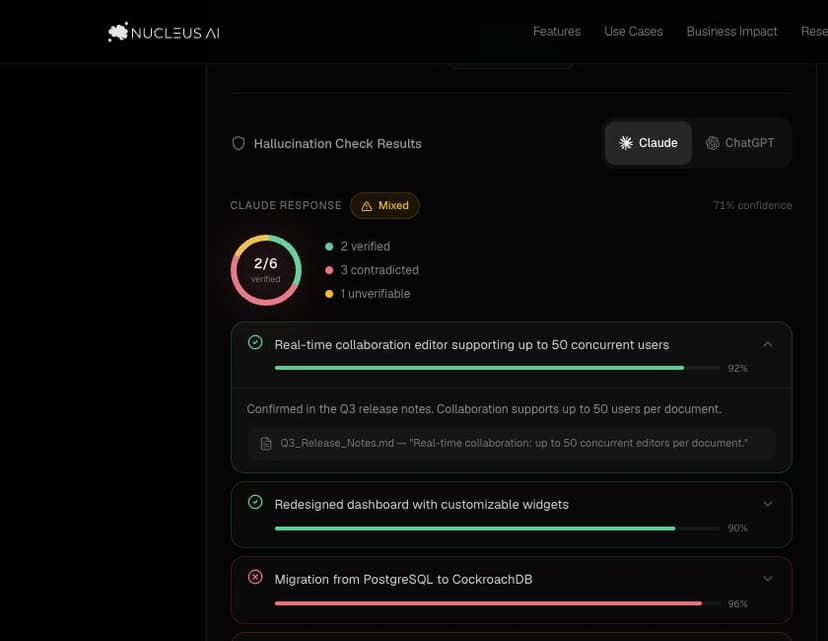
Task: Open the Features menu item
Action: tap(557, 32)
